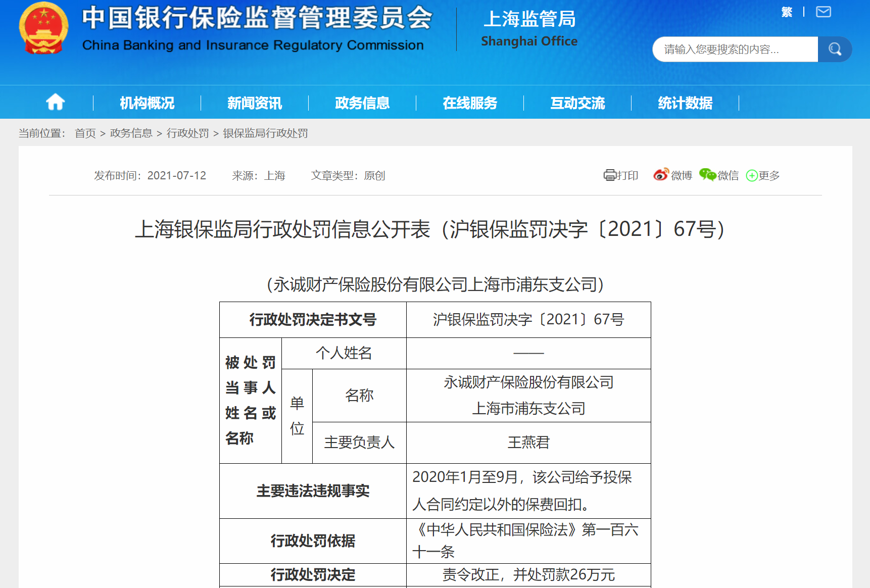Click the 个人姓名 table cell
Viewport: 870px width, 588px height.
tap(344, 353)
